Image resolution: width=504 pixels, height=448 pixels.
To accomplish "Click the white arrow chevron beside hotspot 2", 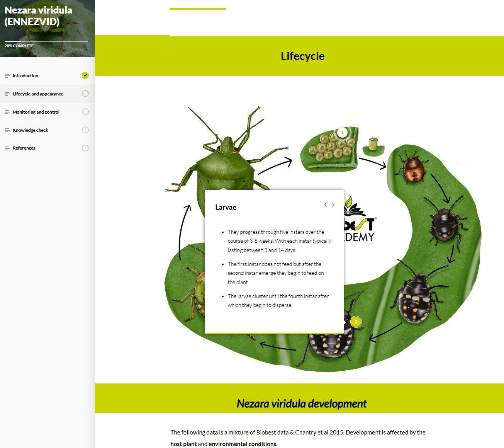I will 345,321.
